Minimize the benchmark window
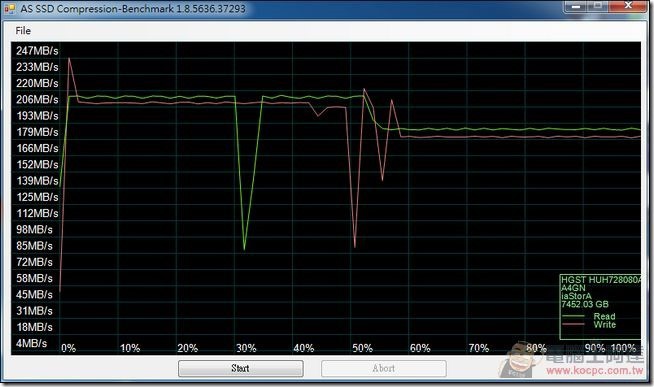This screenshot has height=387, width=654. 576,6
